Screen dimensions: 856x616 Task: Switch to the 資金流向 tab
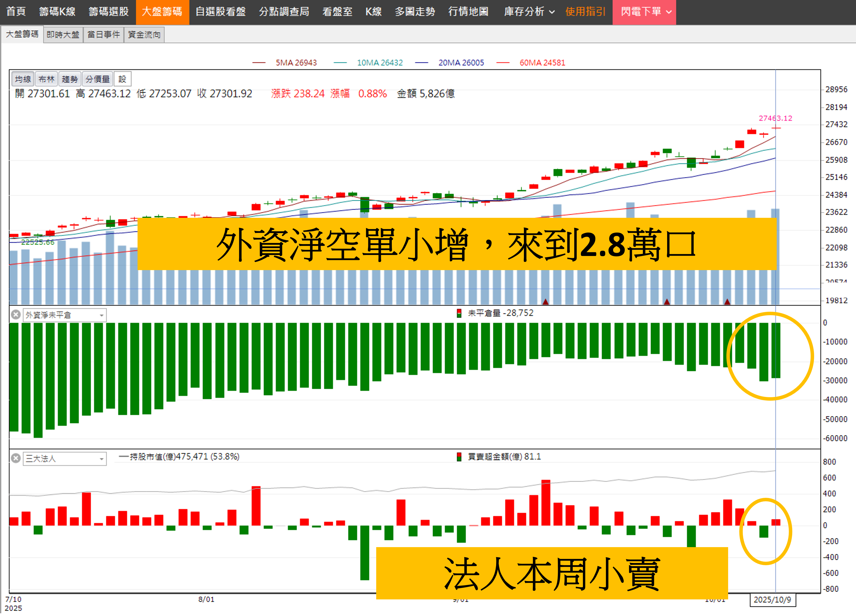[144, 35]
